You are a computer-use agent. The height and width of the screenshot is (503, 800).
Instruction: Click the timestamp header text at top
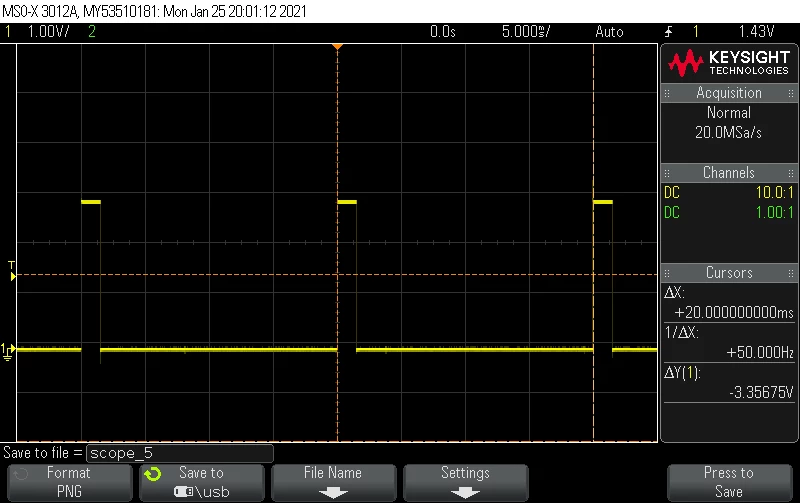(x=154, y=11)
